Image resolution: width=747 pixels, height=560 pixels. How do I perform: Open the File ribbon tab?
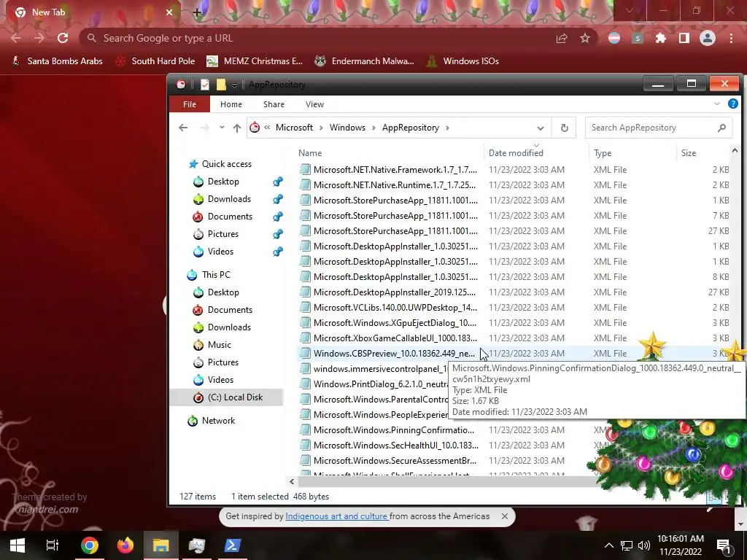click(x=190, y=104)
